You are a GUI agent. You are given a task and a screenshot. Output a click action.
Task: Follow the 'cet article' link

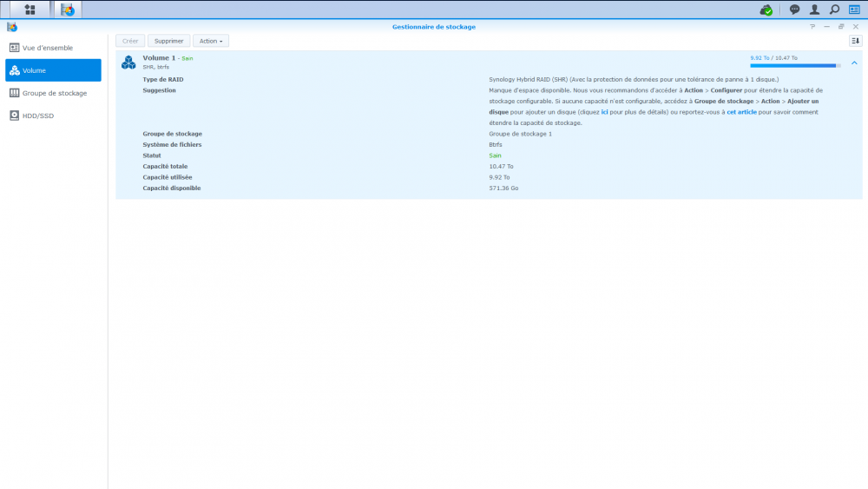(x=740, y=112)
